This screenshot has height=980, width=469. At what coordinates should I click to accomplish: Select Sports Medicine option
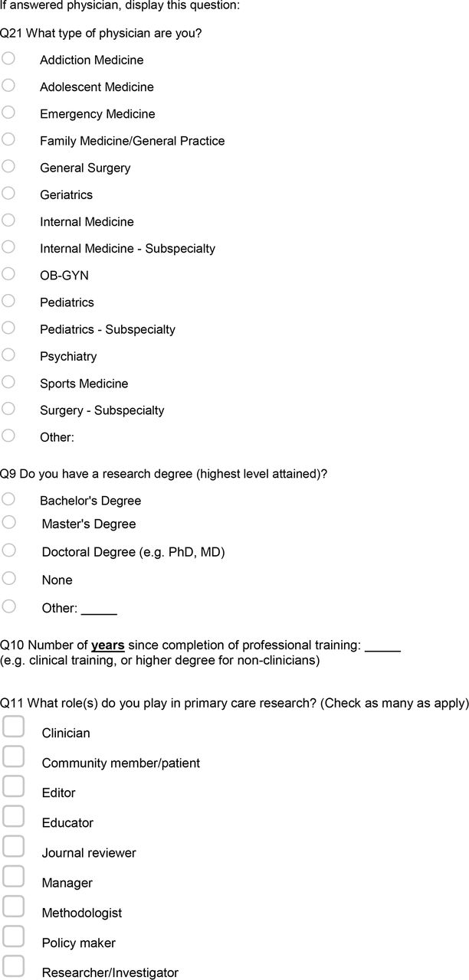coord(8,381)
